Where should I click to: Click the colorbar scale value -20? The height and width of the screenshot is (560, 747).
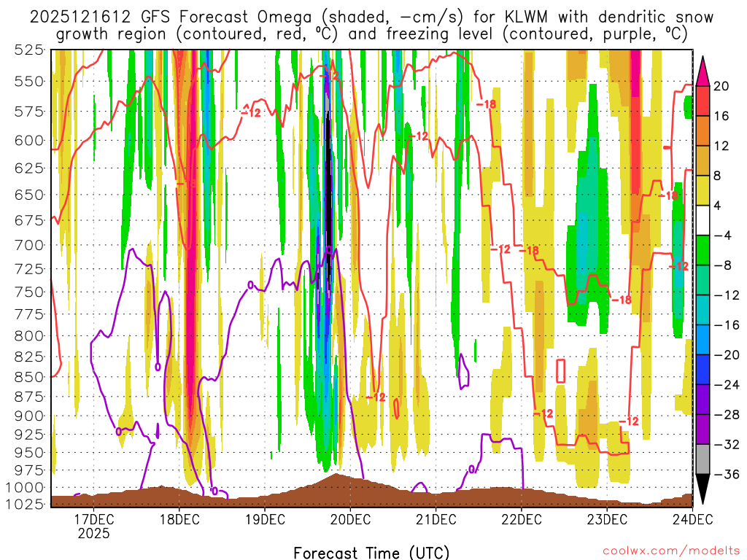coord(727,355)
